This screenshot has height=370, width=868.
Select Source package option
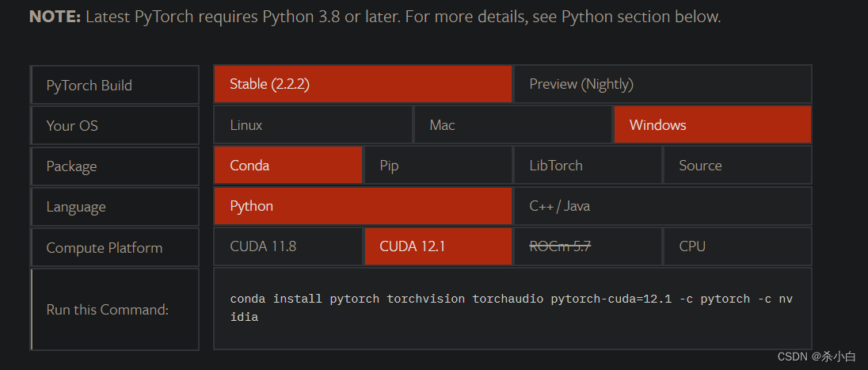click(x=737, y=165)
